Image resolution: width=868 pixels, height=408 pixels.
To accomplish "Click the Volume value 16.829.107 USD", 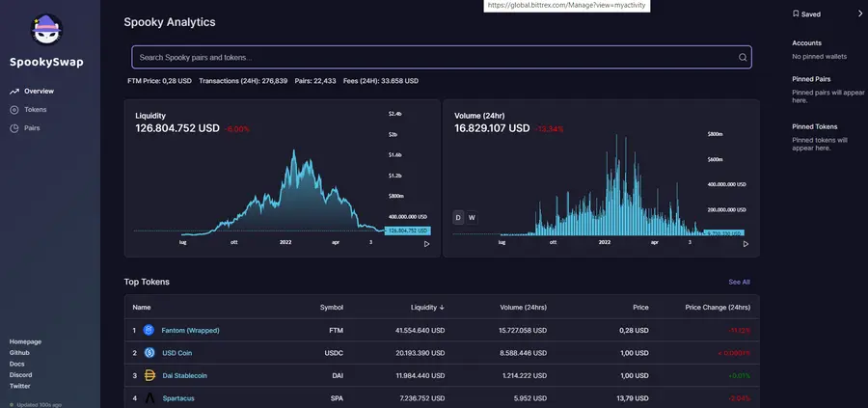I will point(492,128).
